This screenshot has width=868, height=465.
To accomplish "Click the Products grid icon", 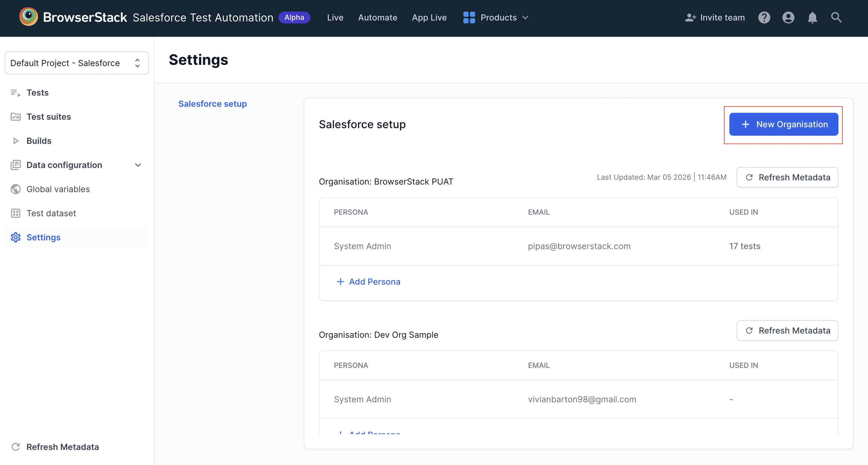I will 469,17.
